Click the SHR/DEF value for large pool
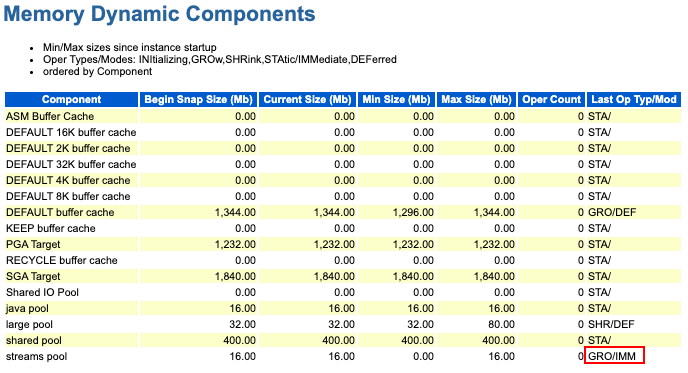This screenshot has height=373, width=688. tap(611, 325)
